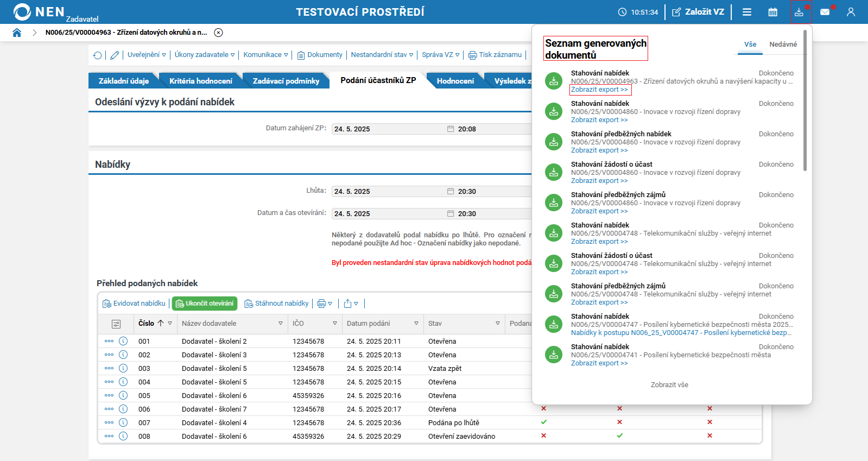Switch to the Kritéria hodnocení tab
Viewport: 868px width, 461px height.
[x=200, y=81]
